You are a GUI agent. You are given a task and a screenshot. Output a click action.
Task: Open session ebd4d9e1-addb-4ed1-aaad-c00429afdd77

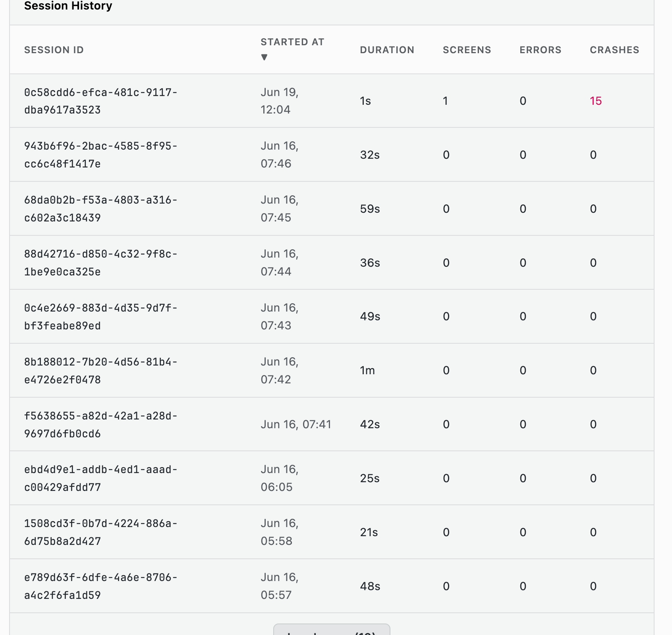101,478
